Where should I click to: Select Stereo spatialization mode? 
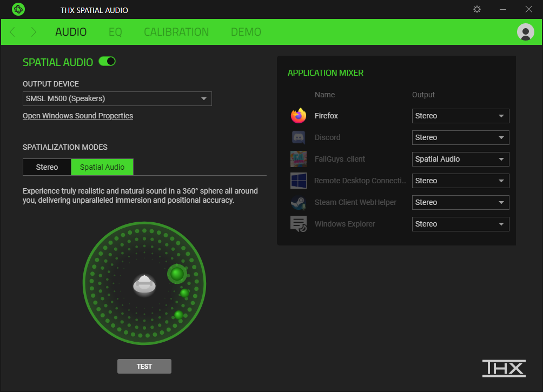click(x=47, y=167)
